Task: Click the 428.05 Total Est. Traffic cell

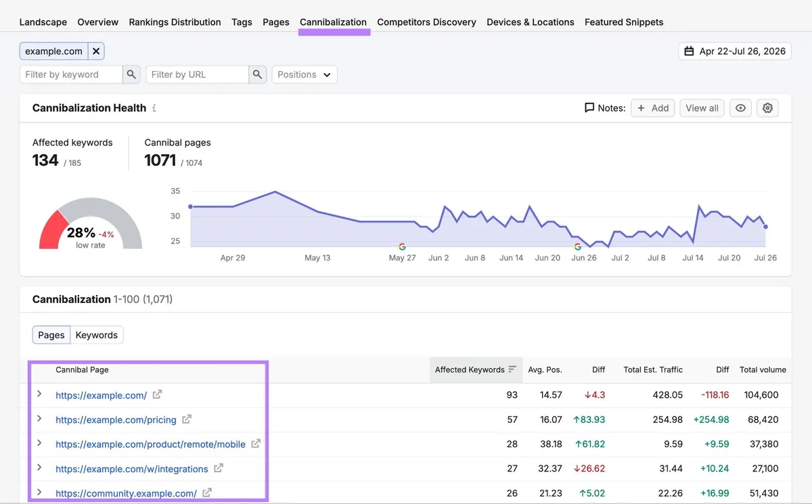Action: [x=668, y=395]
